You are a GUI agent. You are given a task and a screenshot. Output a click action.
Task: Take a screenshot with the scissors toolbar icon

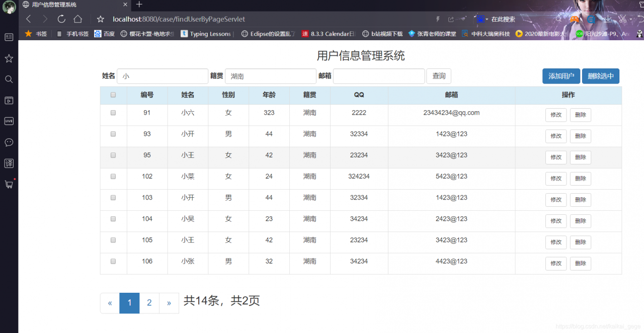(622, 19)
